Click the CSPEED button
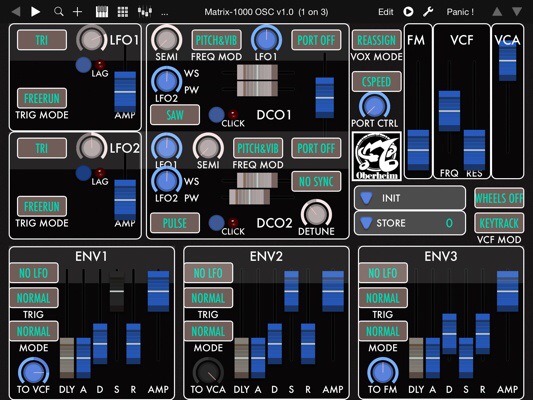The width and height of the screenshot is (533, 400). point(377,82)
